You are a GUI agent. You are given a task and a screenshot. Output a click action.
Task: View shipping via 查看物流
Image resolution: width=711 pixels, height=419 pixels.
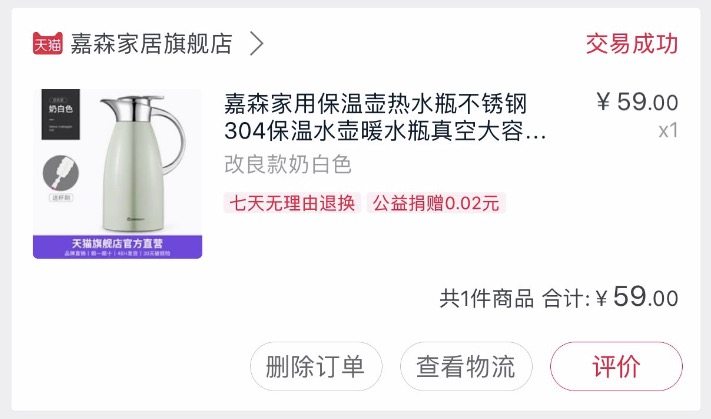(x=466, y=366)
